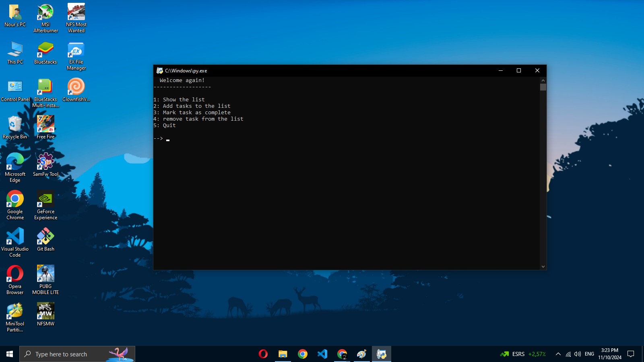Maximize the py.exe console window
Screen dimensions: 644x362
click(519, 70)
